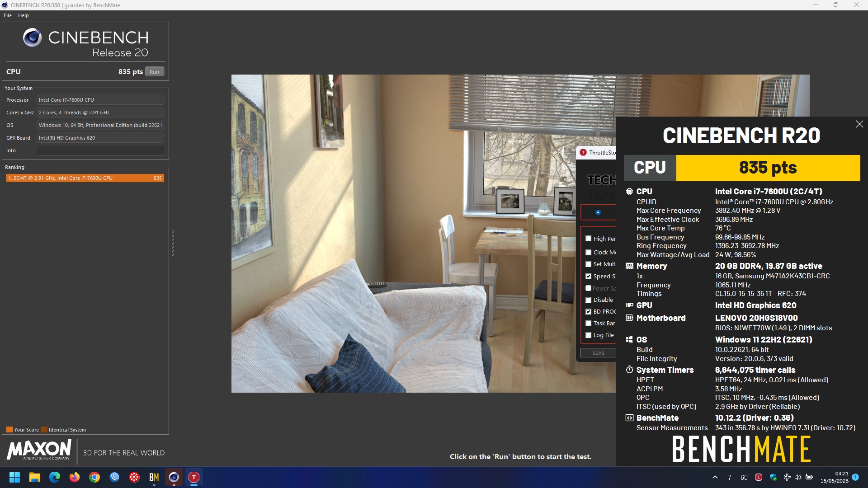Click the Windows OS icon in BenchMate panel
868x488 pixels.
(629, 340)
